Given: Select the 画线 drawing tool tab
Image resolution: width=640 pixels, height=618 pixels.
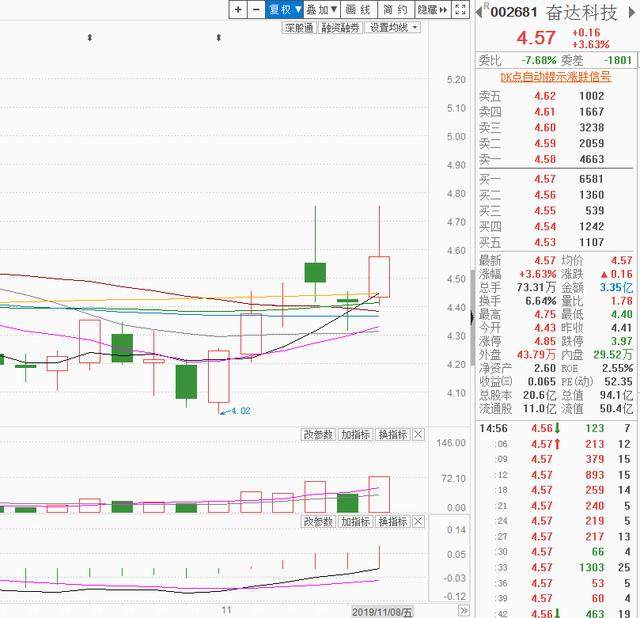Looking at the screenshot, I should [x=359, y=9].
